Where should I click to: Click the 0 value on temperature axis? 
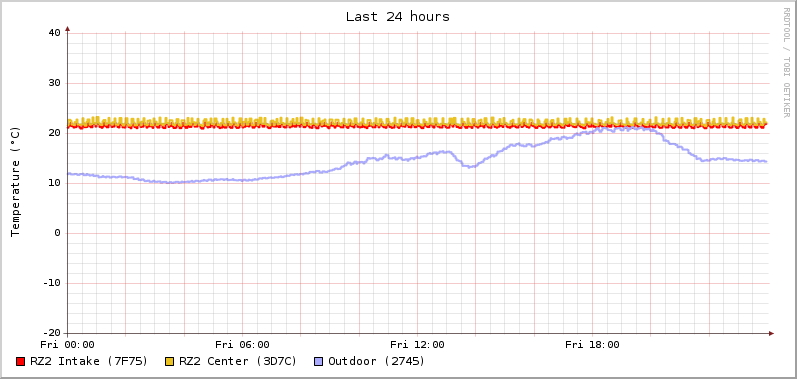(x=57, y=233)
